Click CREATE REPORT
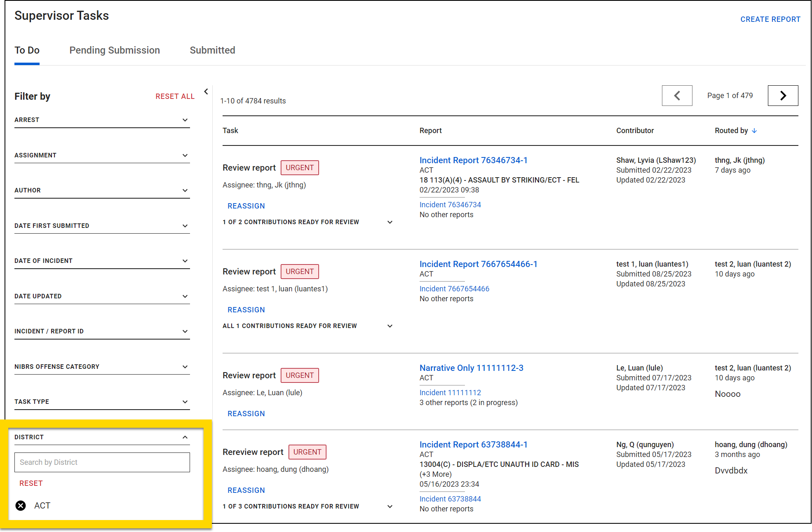Screen dimensions: 812x532 pos(770,19)
